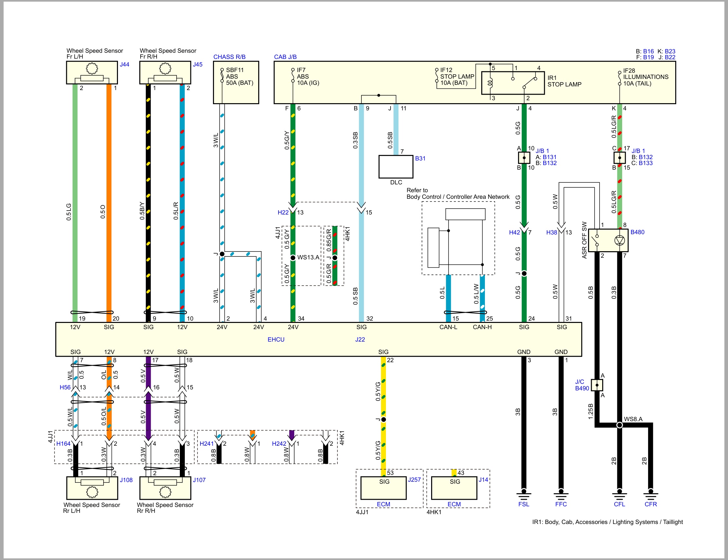This screenshot has width=728, height=560.
Task: Open the B19 legend link
Action: [648, 57]
